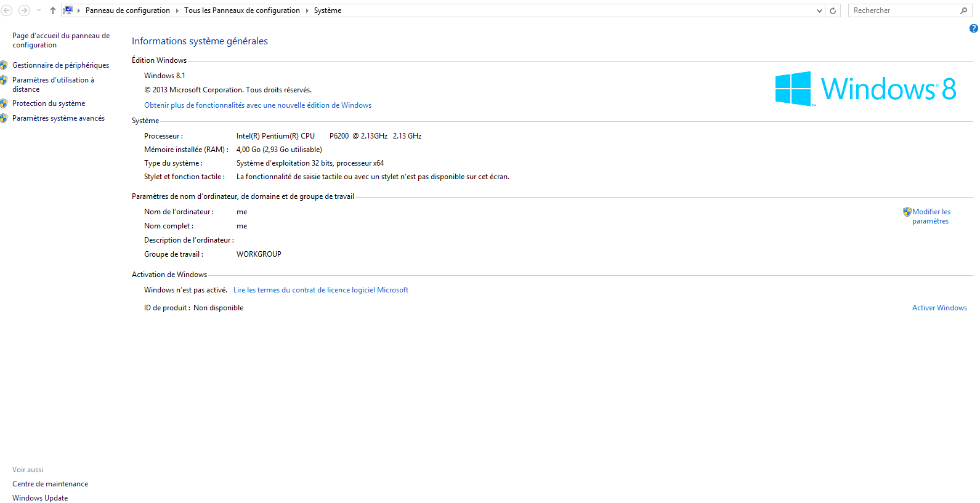Viewport: 980px width, 503px height.
Task: Click 'Informations système générales' heading
Action: tap(200, 41)
